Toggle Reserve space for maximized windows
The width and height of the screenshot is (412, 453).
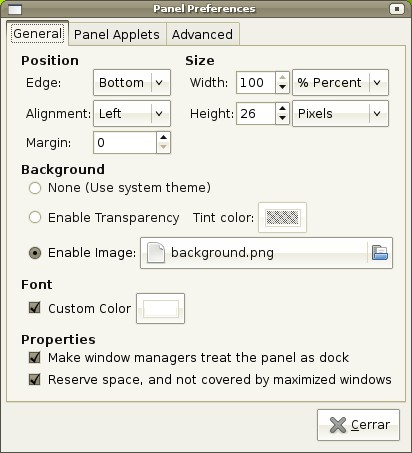[35, 379]
